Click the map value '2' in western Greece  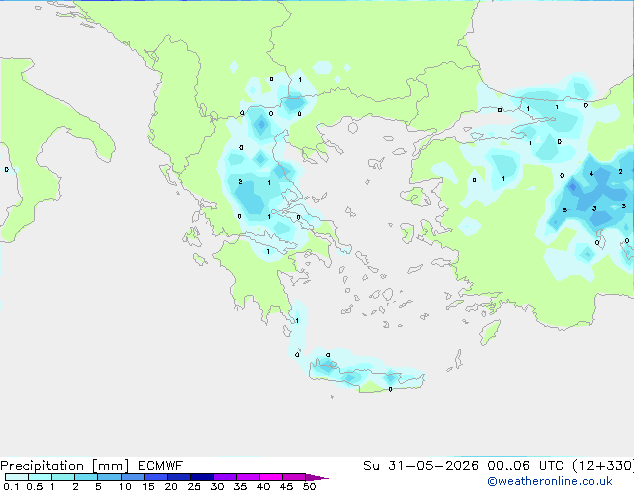240,182
